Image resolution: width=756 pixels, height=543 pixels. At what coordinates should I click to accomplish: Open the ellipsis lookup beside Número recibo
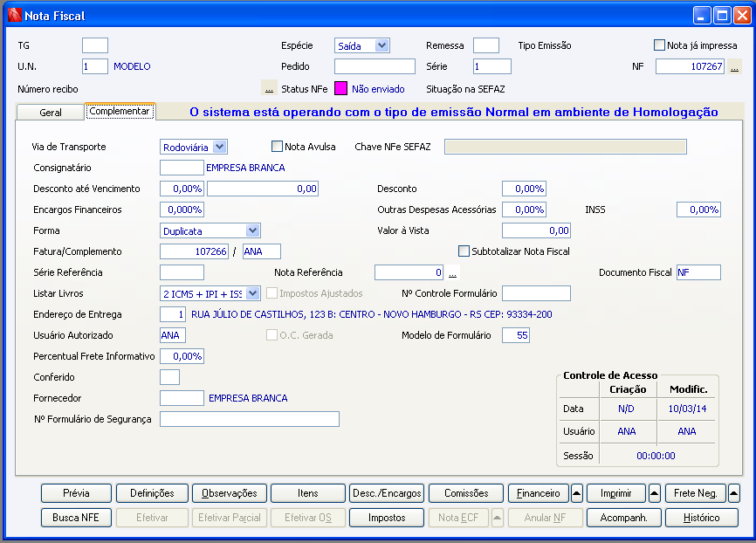[x=269, y=89]
